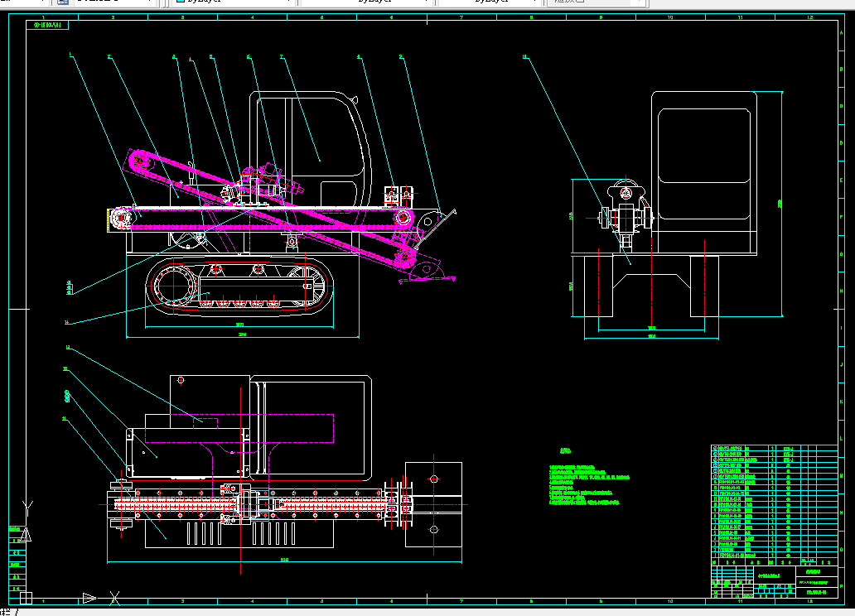Select zone label 12 on the top border

tap(809, 17)
